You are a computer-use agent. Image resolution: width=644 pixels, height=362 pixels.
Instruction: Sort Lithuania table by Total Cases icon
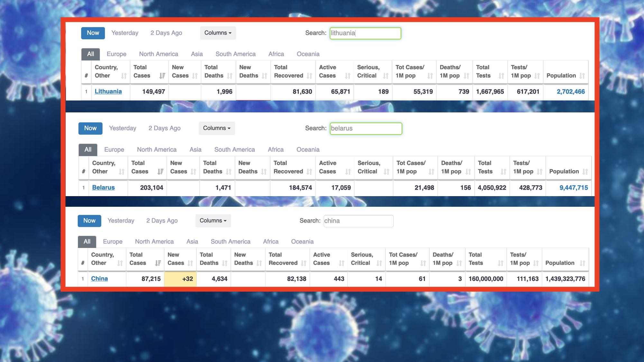pyautogui.click(x=162, y=76)
